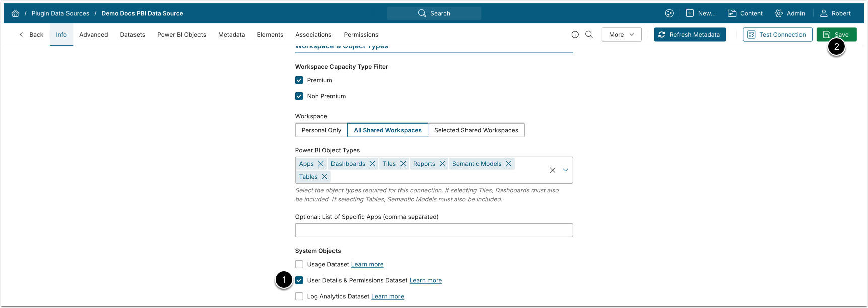Click the info circle icon

pos(575,35)
